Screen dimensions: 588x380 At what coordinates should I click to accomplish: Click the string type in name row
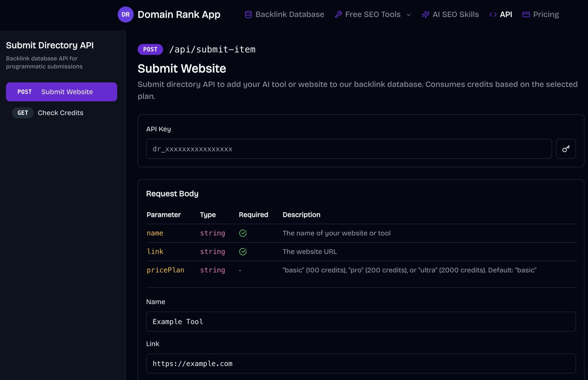(212, 233)
